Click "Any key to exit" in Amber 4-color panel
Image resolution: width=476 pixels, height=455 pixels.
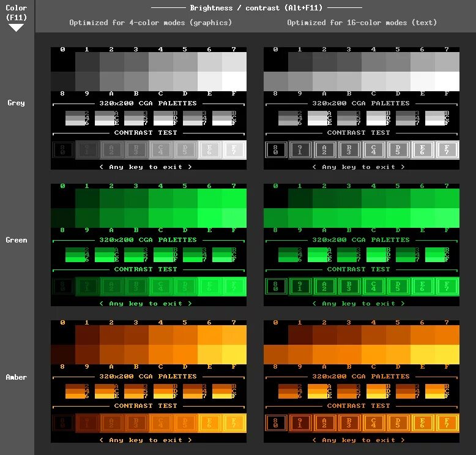coord(146,440)
